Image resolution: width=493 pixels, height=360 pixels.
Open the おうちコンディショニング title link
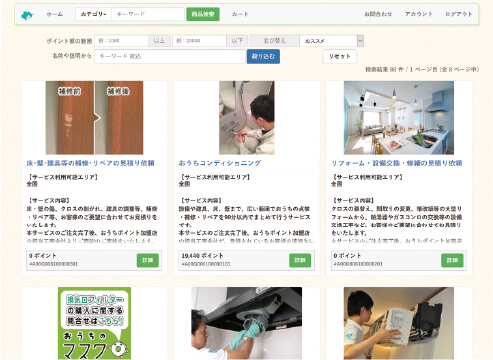(220, 163)
